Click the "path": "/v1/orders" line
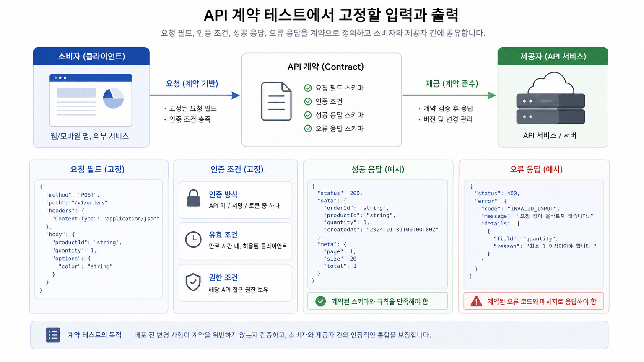Viewport: 644px width, 362px height. (78, 203)
